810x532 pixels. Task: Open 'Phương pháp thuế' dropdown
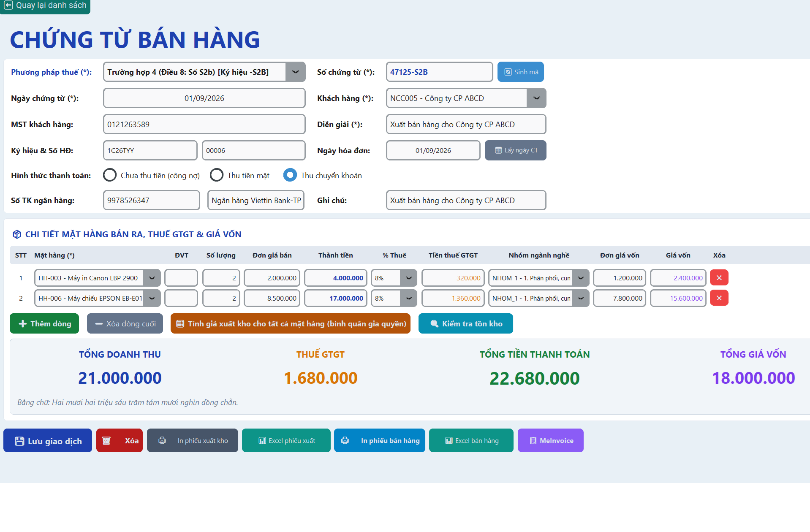pos(295,72)
